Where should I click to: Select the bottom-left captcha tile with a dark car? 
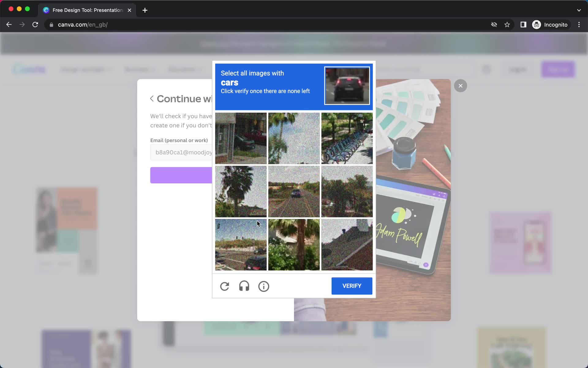[241, 244]
